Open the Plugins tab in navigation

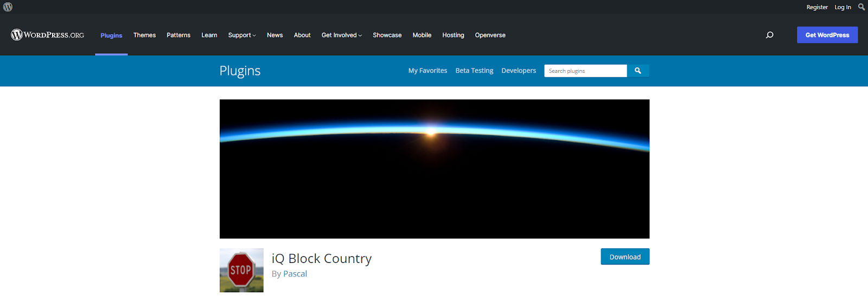[x=111, y=35]
